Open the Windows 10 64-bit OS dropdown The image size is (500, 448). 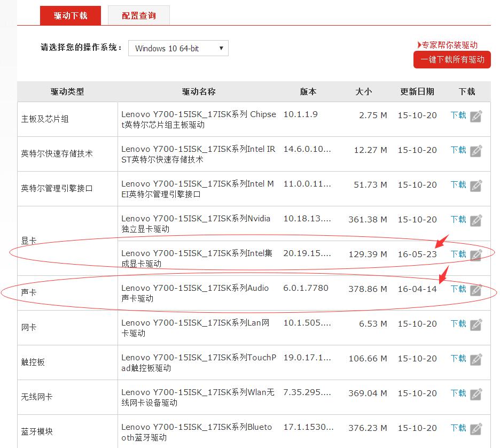(178, 48)
